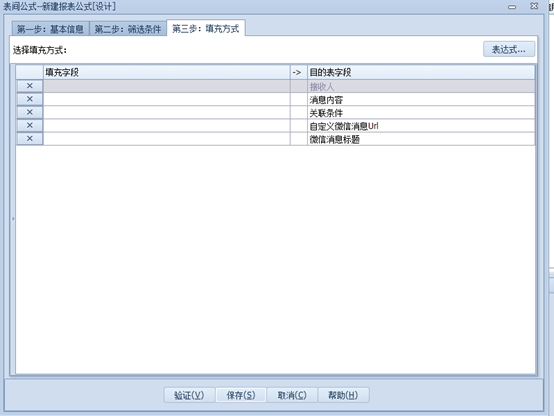Viewport: 554px width, 416px height.
Task: Delete the 接收人 row with its X icon
Action: [x=30, y=86]
